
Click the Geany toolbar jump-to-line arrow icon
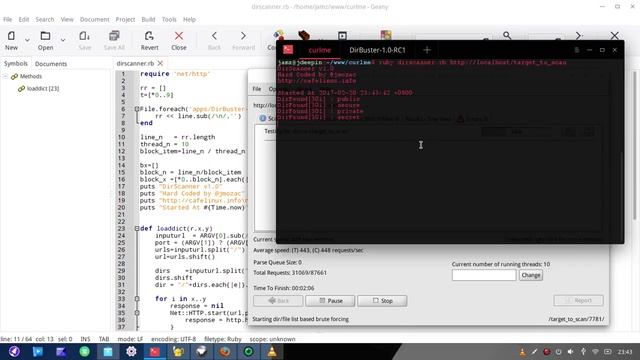[x=578, y=36]
